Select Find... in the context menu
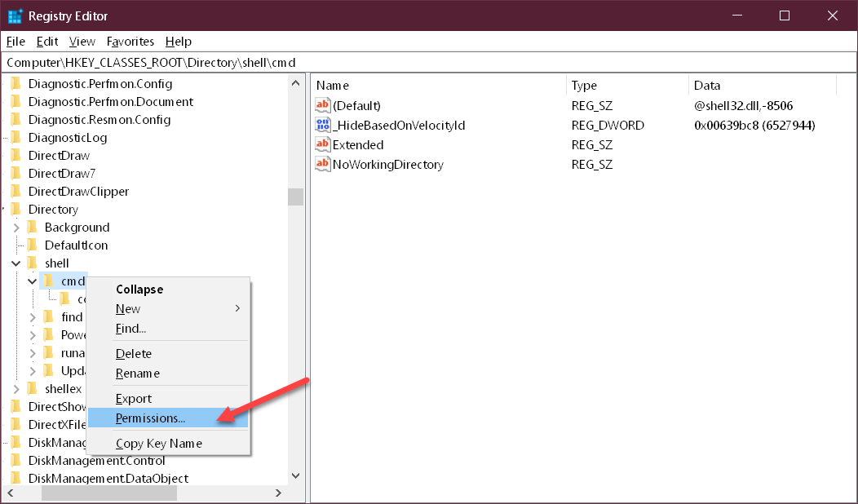 [168, 329]
